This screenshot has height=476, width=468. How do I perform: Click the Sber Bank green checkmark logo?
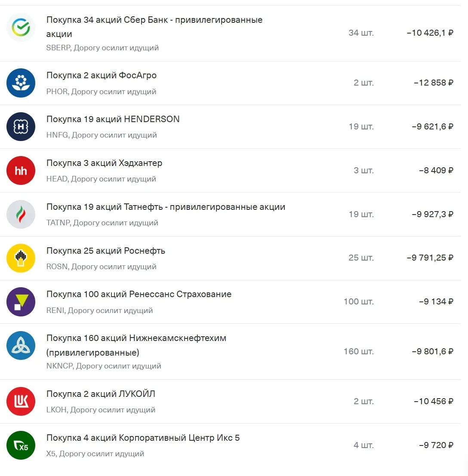point(21,28)
